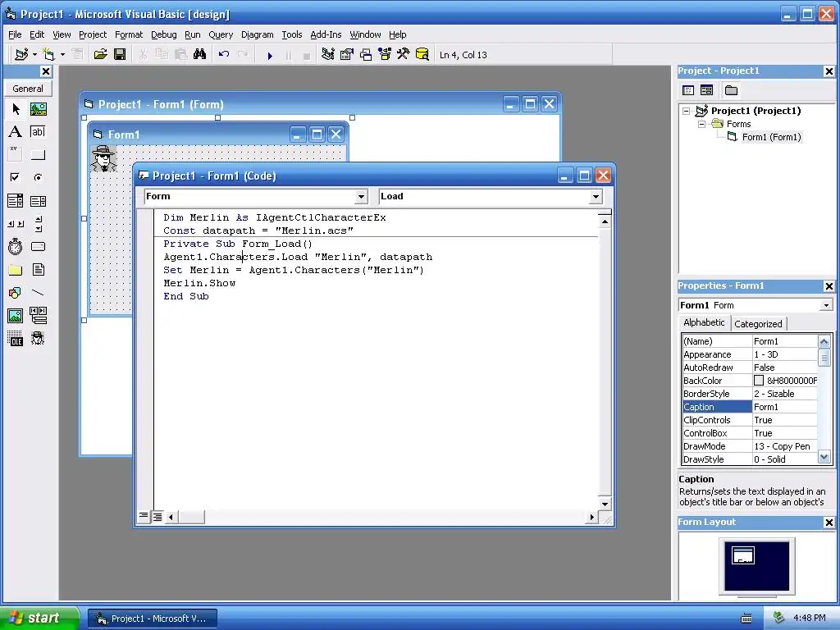
Task: Toggle Folders in Project panel
Action: (731, 90)
